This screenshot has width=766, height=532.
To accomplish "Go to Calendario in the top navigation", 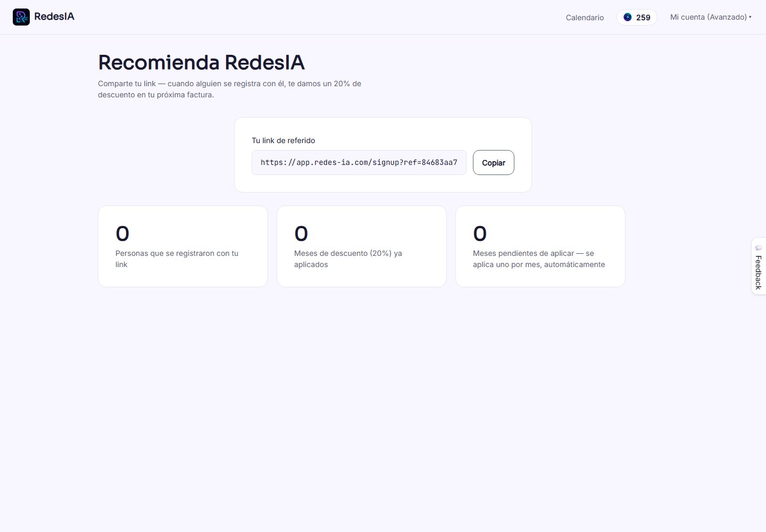I will pos(585,18).
